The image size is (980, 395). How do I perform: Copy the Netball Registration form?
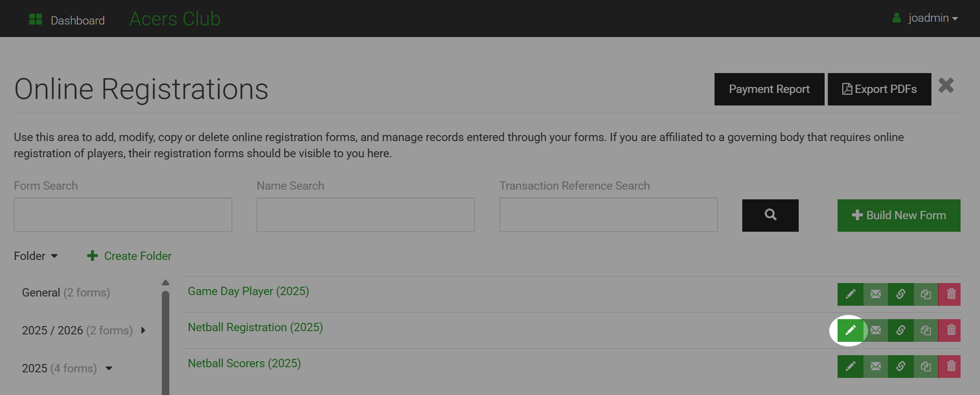(925, 330)
